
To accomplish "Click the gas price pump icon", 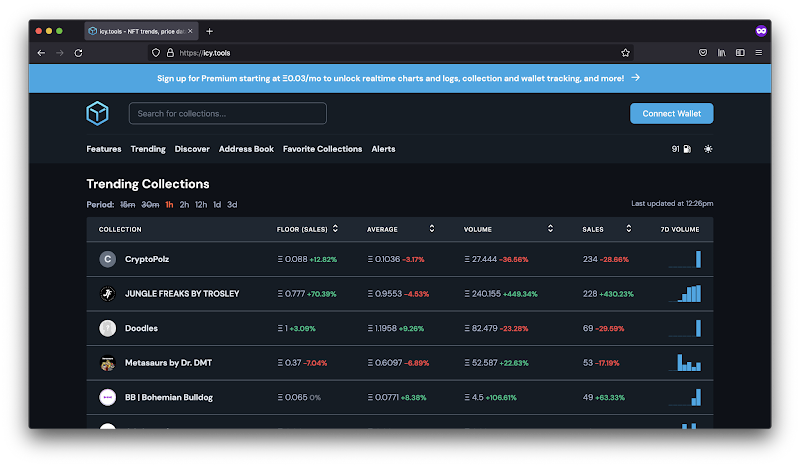I will click(x=687, y=149).
